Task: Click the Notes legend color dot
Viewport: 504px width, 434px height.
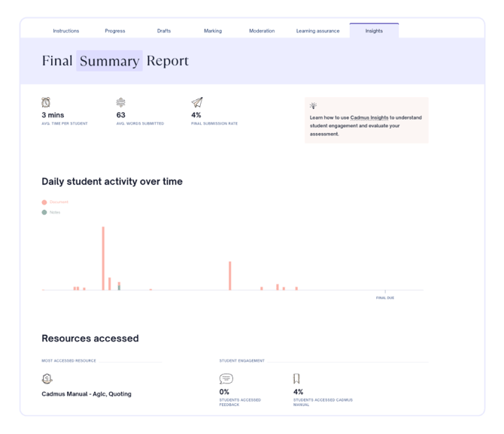Action: tap(44, 213)
